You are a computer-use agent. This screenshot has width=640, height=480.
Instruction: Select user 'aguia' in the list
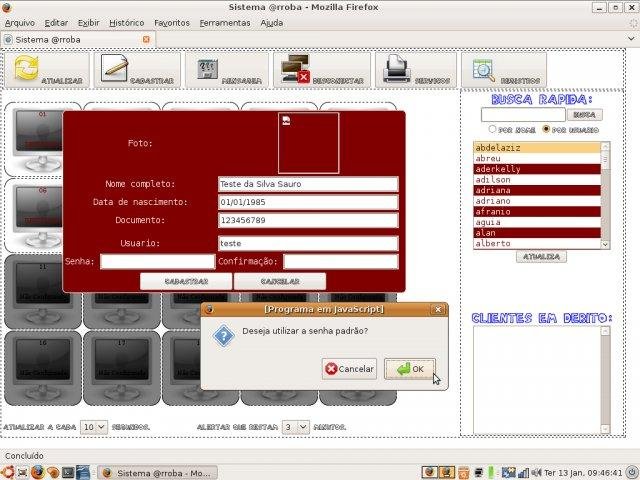point(537,222)
